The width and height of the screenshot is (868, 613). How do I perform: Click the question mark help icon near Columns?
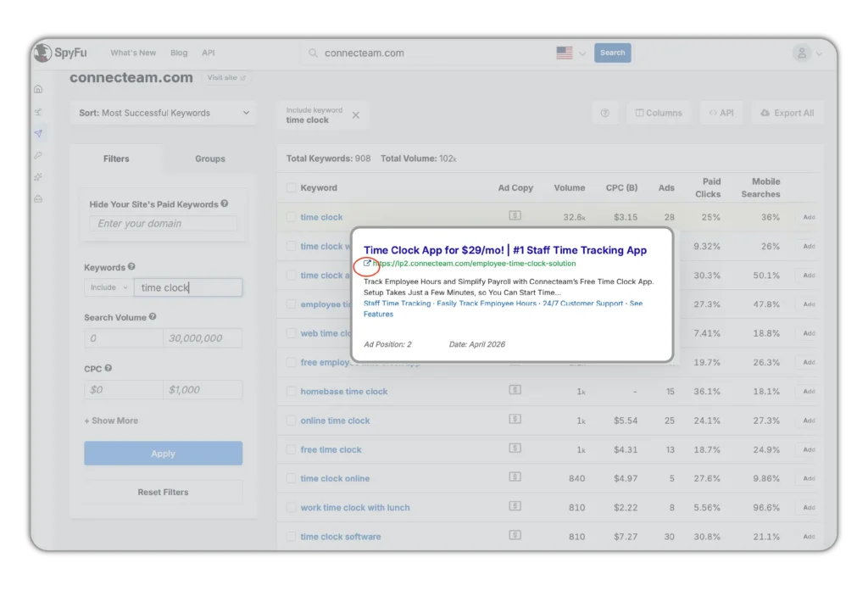point(605,113)
